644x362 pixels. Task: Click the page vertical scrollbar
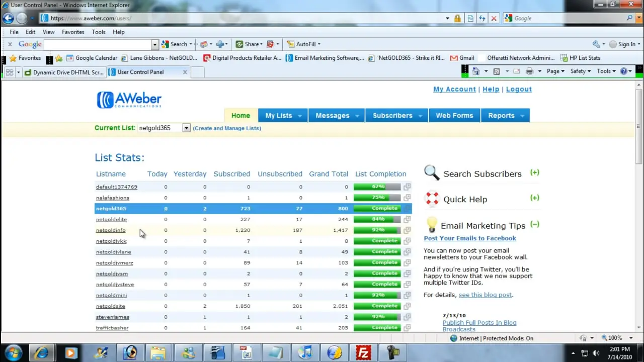click(639, 206)
